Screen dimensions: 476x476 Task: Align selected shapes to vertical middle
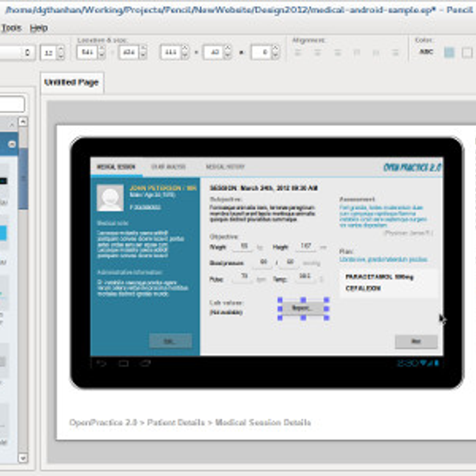click(x=376, y=53)
